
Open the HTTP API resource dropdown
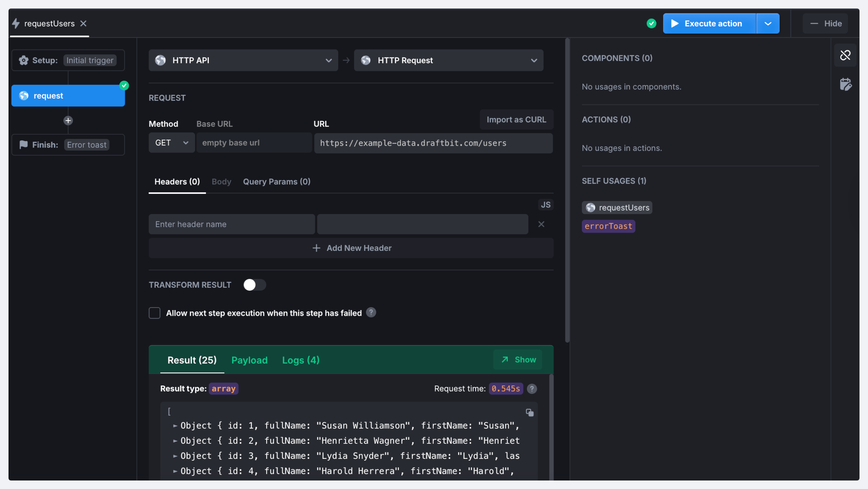(243, 60)
